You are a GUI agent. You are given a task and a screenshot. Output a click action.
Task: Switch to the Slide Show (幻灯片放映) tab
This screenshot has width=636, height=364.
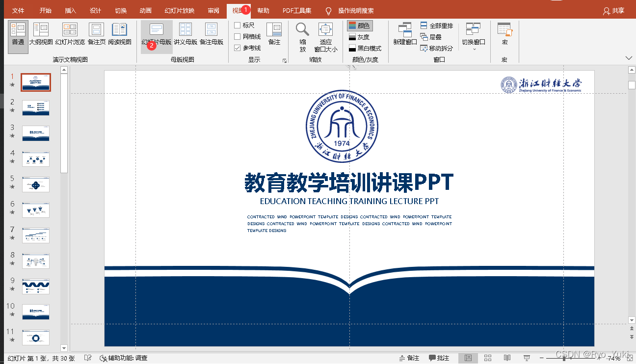coord(179,11)
